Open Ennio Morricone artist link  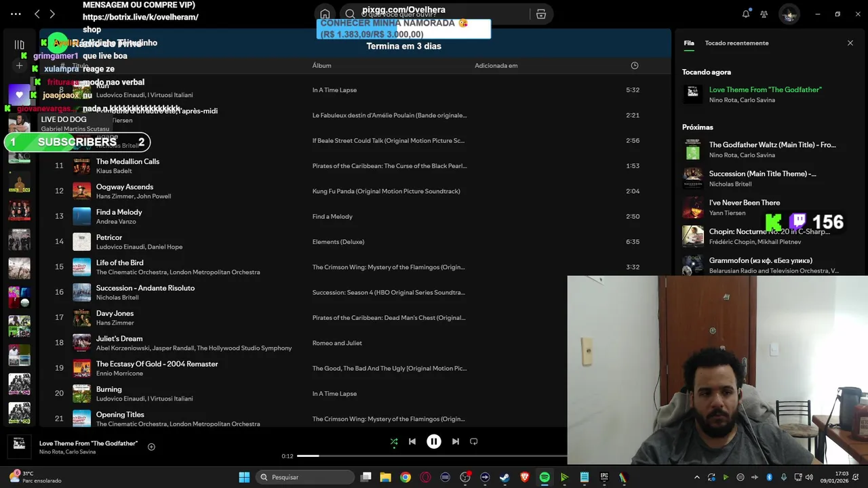119,373
